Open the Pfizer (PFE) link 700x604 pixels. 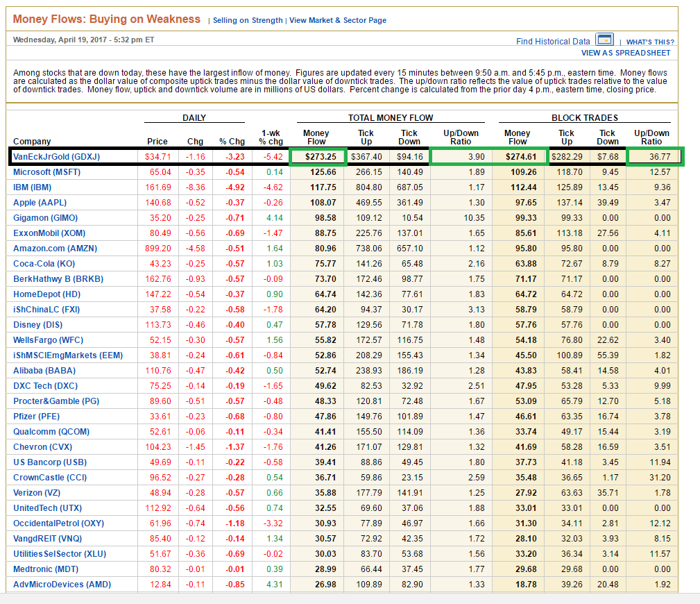(37, 417)
